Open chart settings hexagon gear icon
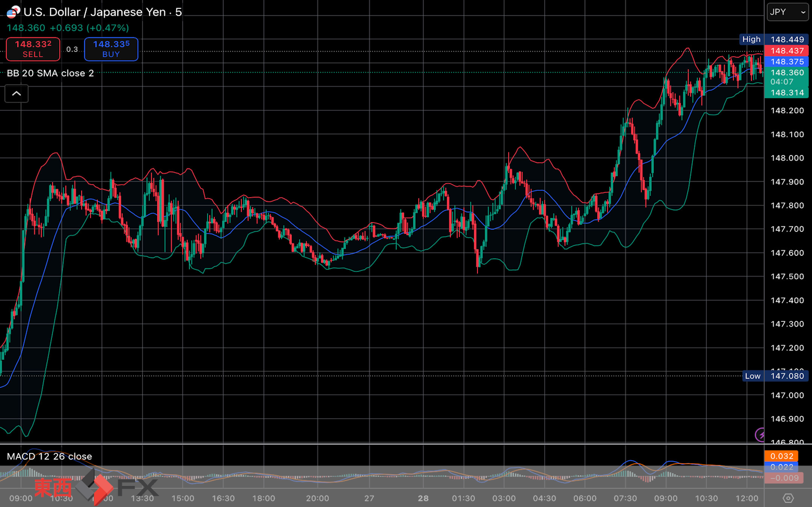 [x=788, y=498]
